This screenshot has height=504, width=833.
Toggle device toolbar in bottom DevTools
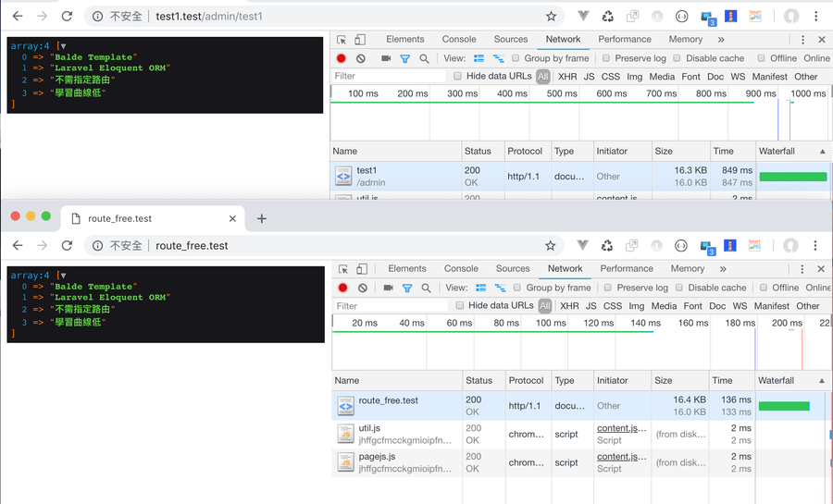click(x=362, y=269)
